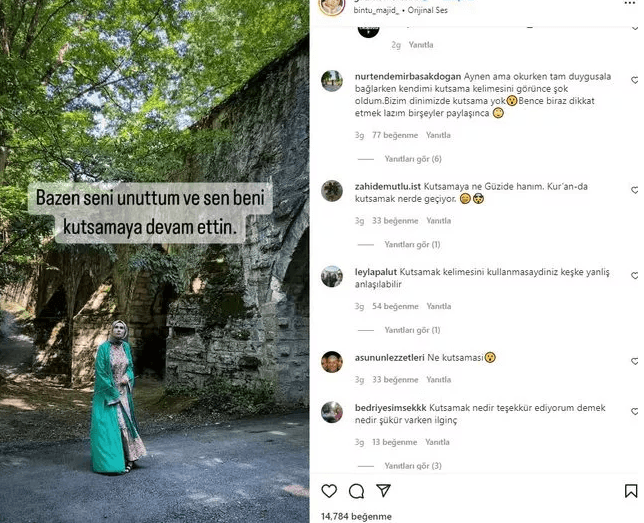Open asununlezzetleri profile avatar

click(x=332, y=362)
